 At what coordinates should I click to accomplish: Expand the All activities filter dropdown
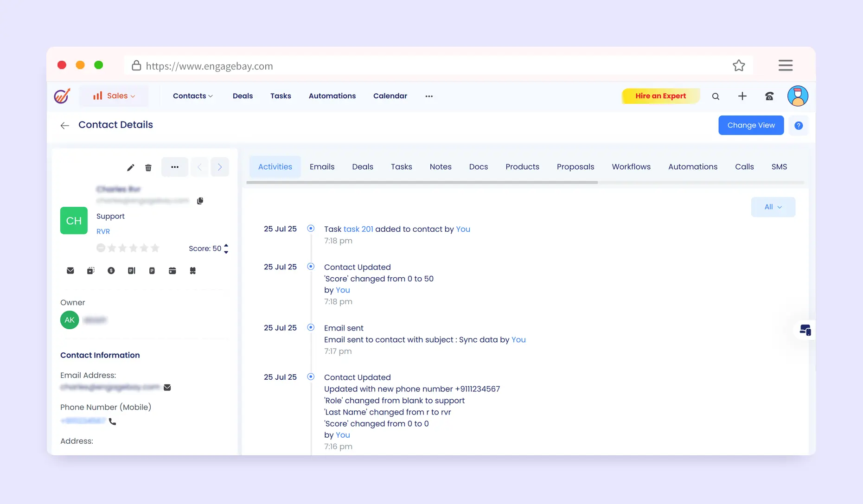pyautogui.click(x=773, y=207)
